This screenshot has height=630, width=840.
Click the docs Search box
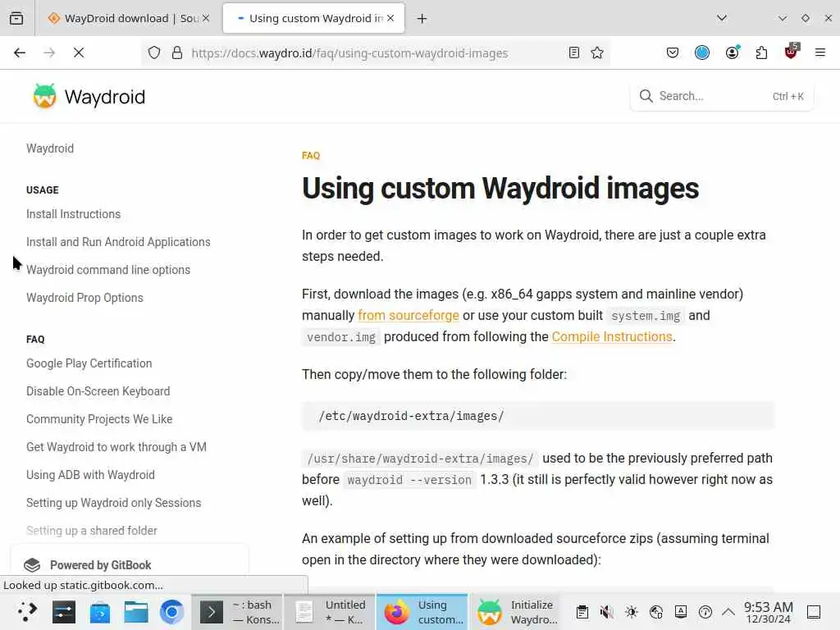[722, 97]
